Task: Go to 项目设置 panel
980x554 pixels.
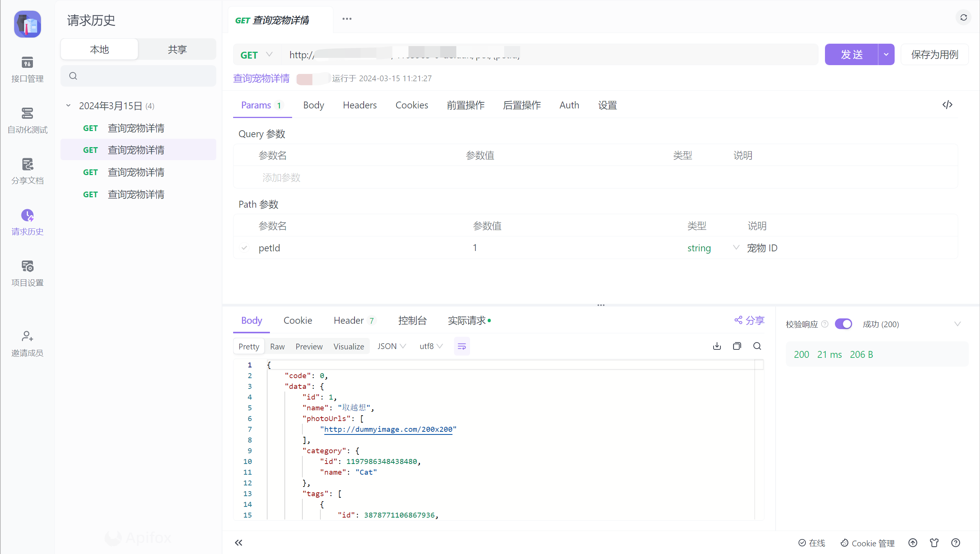Action: click(27, 274)
